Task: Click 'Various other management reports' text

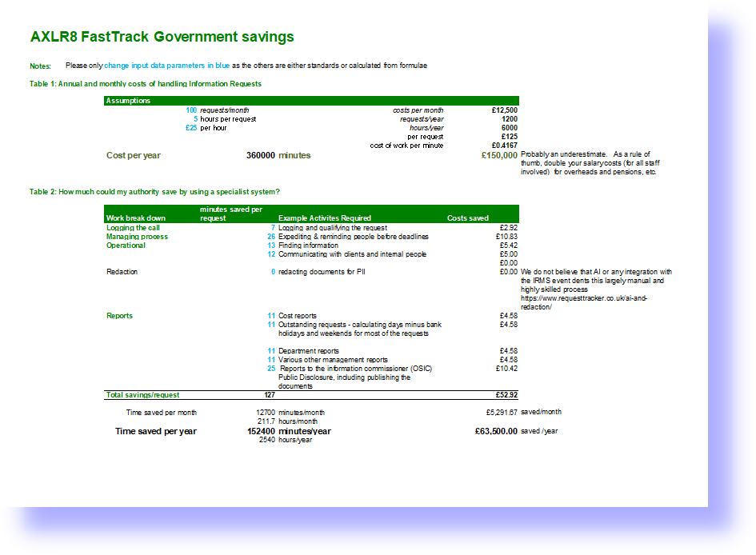Action: [x=333, y=359]
